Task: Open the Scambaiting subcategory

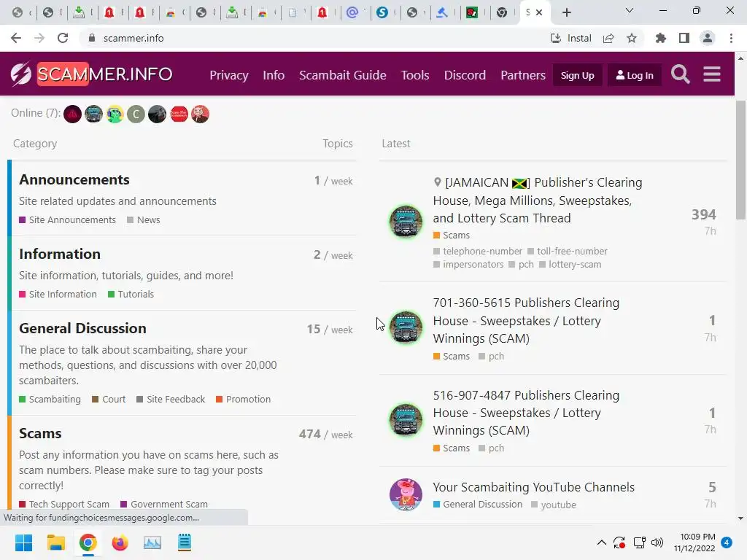Action: tap(50, 399)
